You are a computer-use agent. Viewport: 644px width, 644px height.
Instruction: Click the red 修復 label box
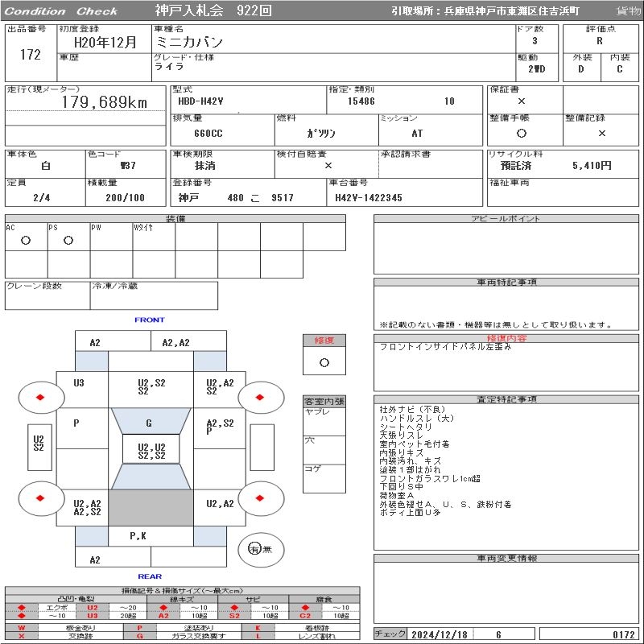(324, 341)
